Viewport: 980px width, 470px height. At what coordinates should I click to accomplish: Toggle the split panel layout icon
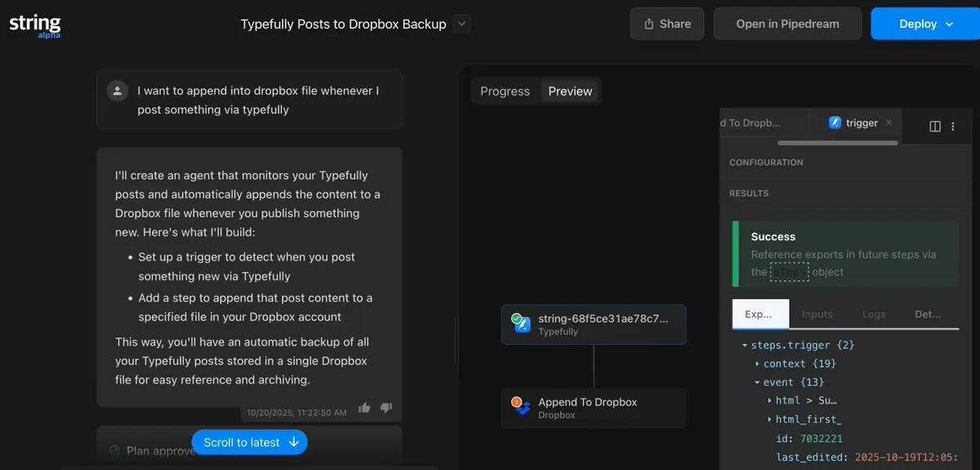[x=935, y=126]
